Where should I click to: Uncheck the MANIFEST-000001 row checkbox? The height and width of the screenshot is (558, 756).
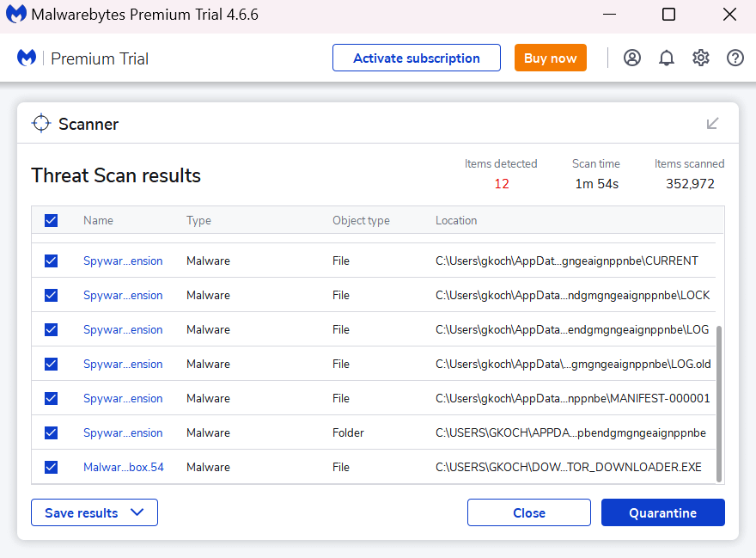click(x=51, y=399)
